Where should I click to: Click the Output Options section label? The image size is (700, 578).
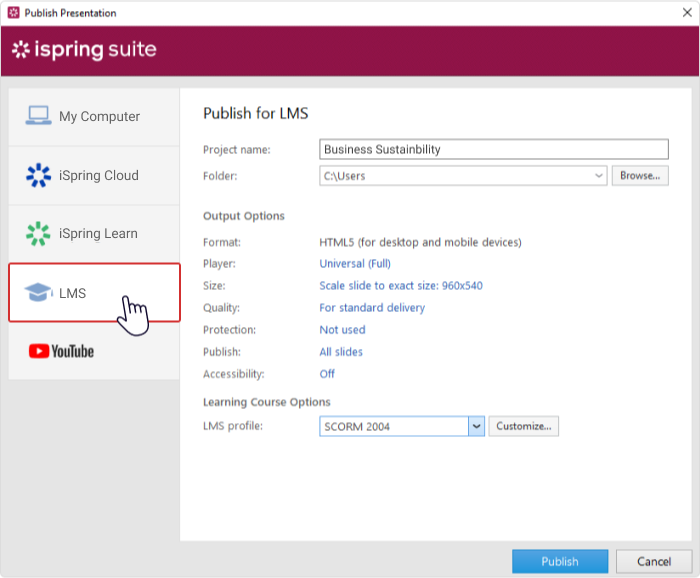tap(244, 216)
